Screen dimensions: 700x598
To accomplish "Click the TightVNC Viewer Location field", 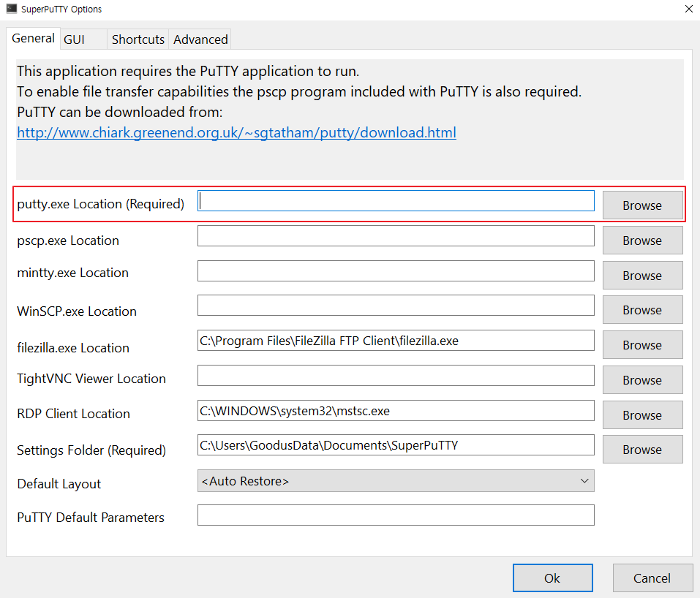I will click(x=396, y=376).
